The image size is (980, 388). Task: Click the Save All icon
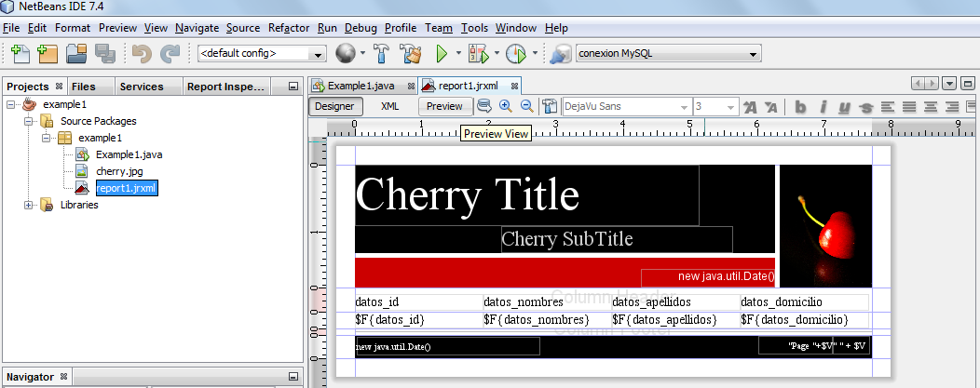pos(105,54)
